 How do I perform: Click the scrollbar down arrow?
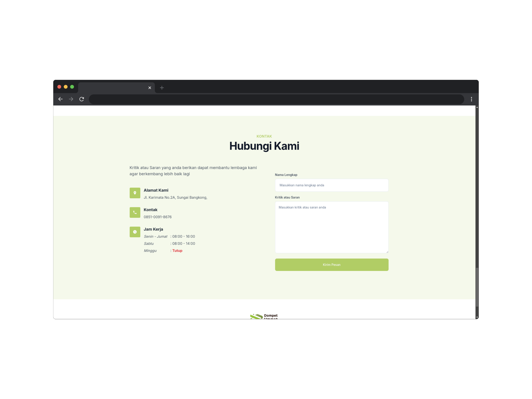coord(477,317)
